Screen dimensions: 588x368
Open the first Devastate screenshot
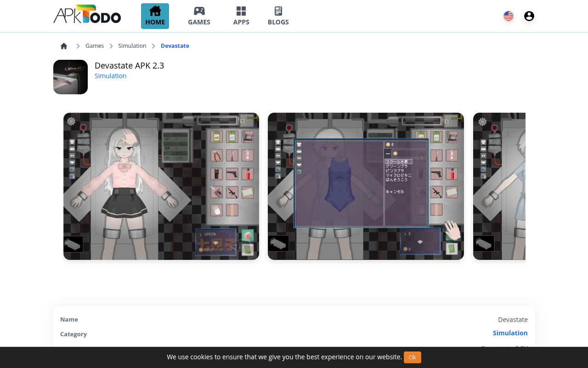161,186
